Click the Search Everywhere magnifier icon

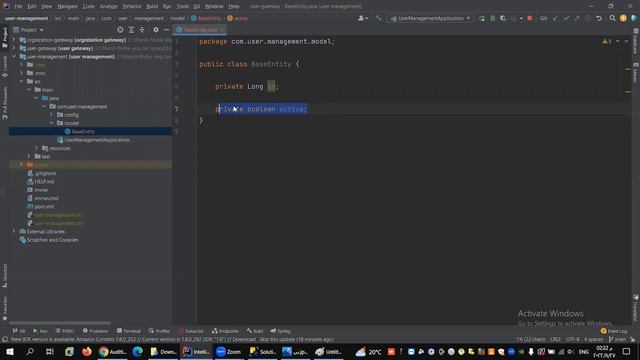click(612, 18)
